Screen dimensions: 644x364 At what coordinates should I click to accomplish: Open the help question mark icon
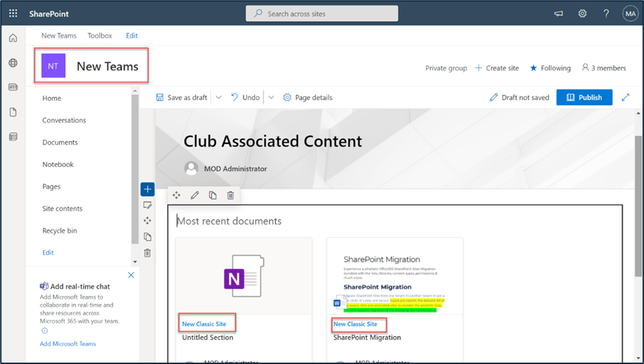tap(606, 14)
